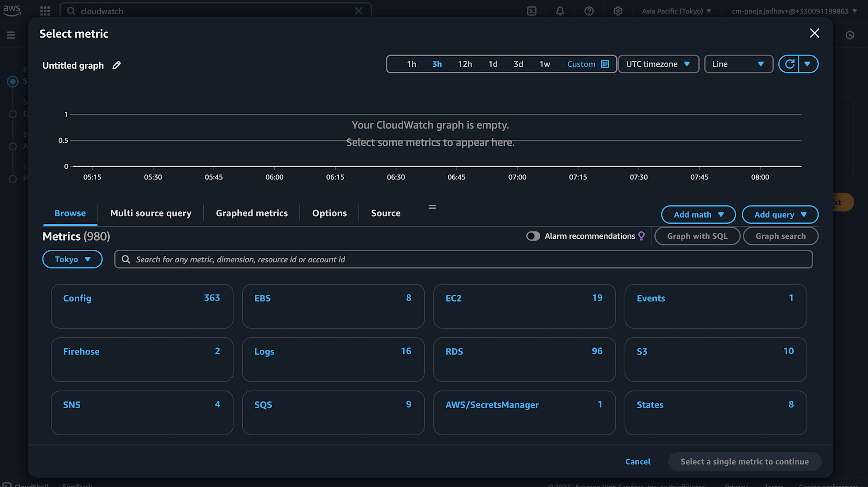Open the Line graph type dropdown

tap(738, 64)
